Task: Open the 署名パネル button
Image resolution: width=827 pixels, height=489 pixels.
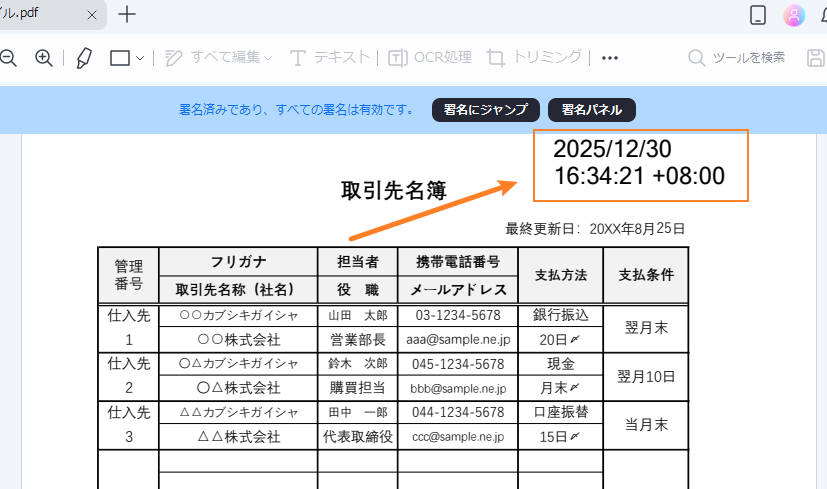Action: [592, 110]
